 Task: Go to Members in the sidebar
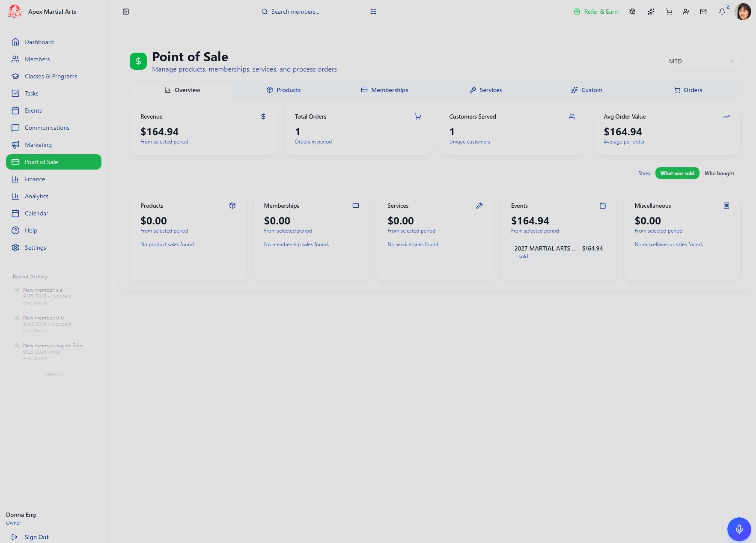[54, 59]
